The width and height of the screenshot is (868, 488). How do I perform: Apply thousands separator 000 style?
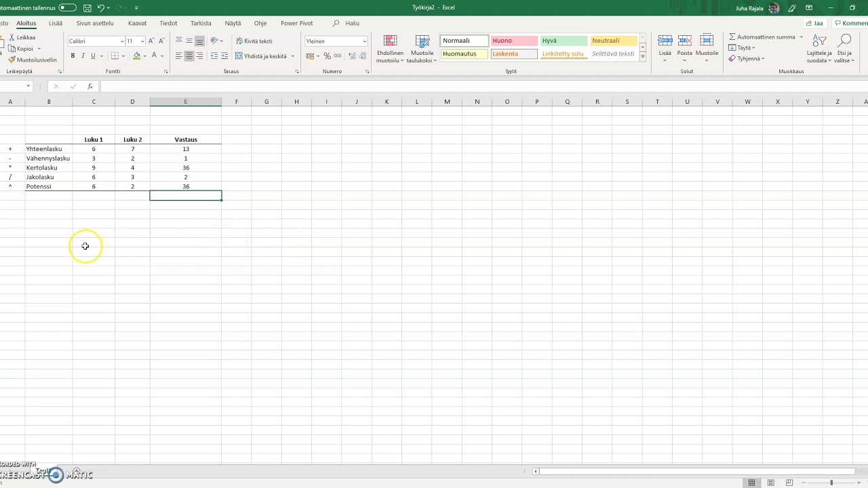[338, 56]
